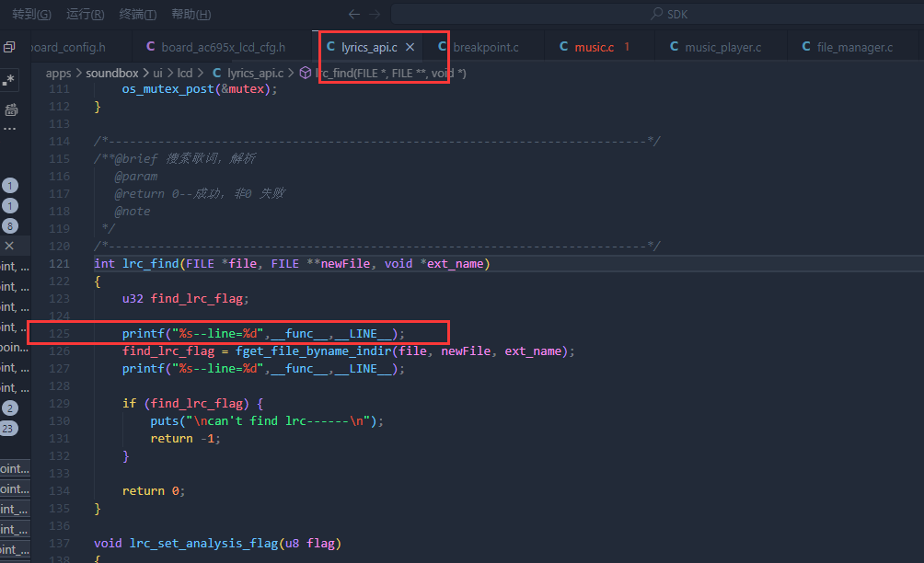Click the magnifier icon in the SDK search box

(656, 14)
